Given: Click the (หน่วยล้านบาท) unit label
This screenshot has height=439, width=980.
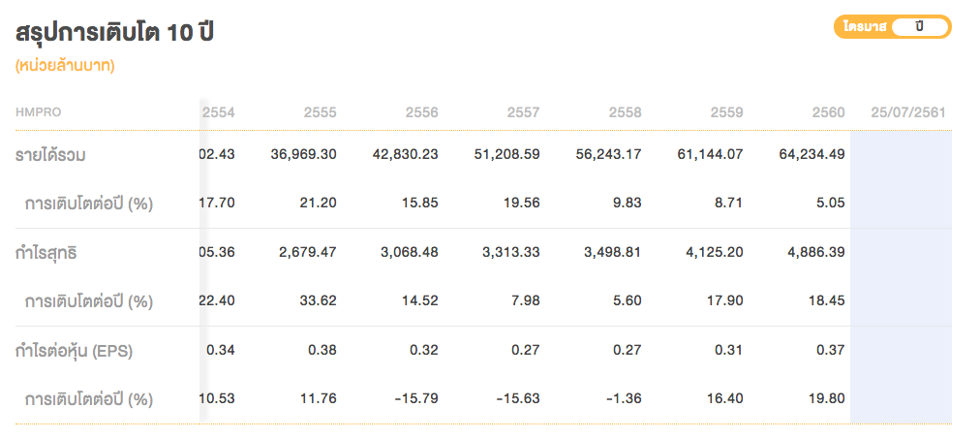Looking at the screenshot, I should 65,67.
